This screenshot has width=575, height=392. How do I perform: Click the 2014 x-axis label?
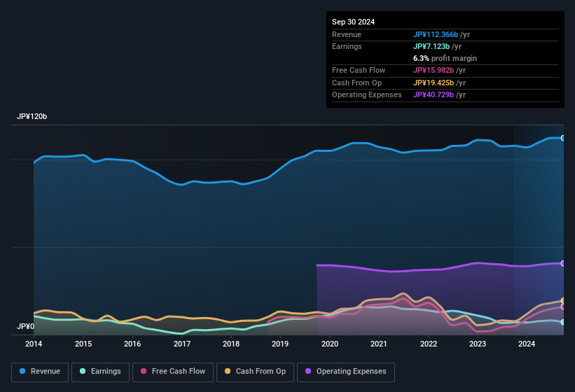tap(34, 344)
